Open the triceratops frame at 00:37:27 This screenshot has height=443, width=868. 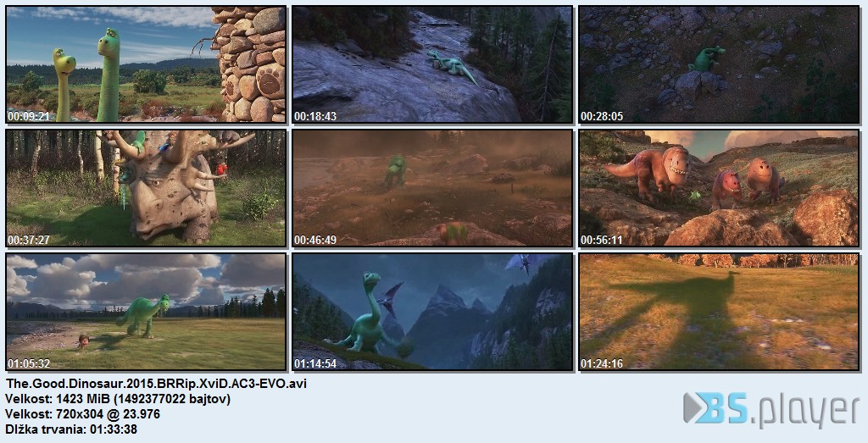[x=146, y=188]
